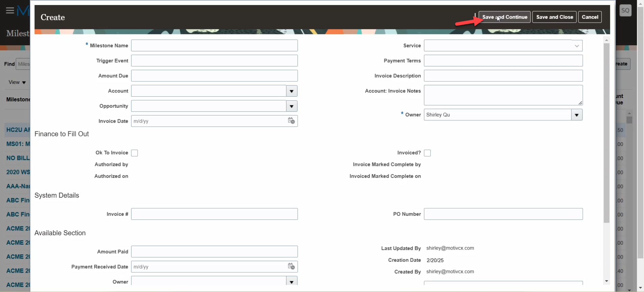Image resolution: width=644 pixels, height=292 pixels.
Task: Click the Find search field in background
Action: tap(23, 64)
